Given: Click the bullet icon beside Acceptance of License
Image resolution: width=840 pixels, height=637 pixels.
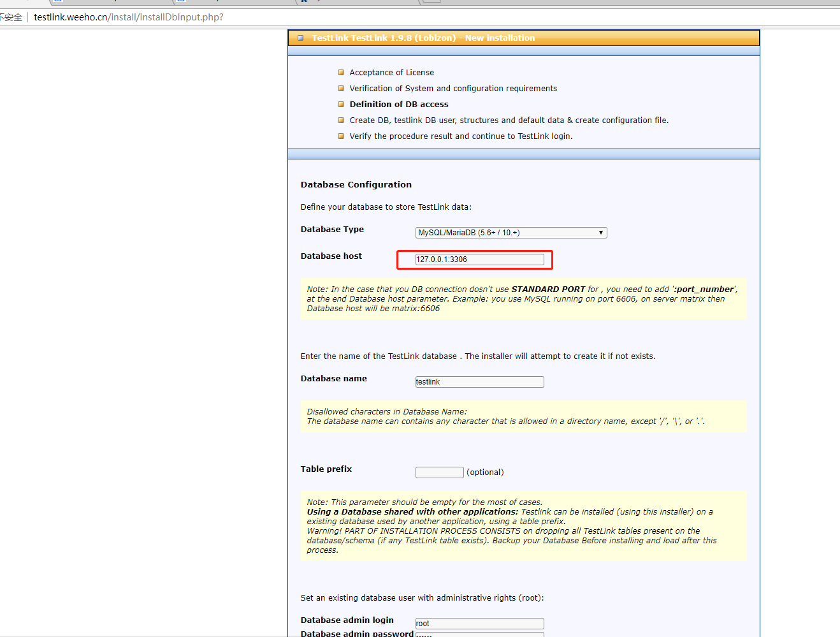Looking at the screenshot, I should pos(341,73).
